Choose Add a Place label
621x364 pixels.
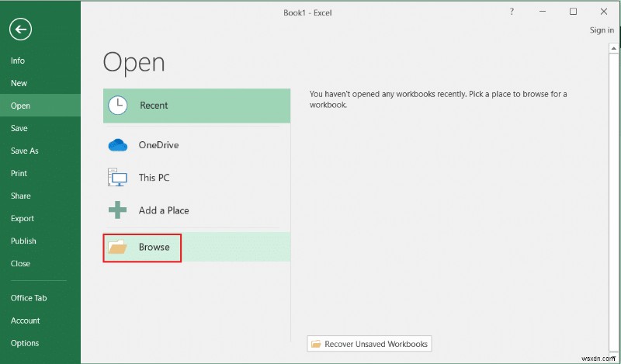tap(164, 210)
